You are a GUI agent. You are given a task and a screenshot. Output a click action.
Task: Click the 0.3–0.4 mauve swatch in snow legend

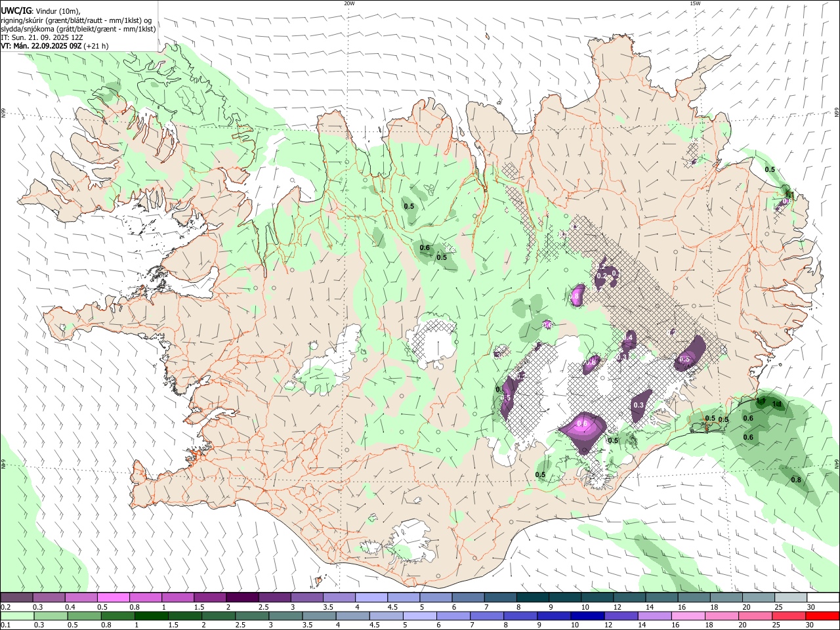[49, 597]
